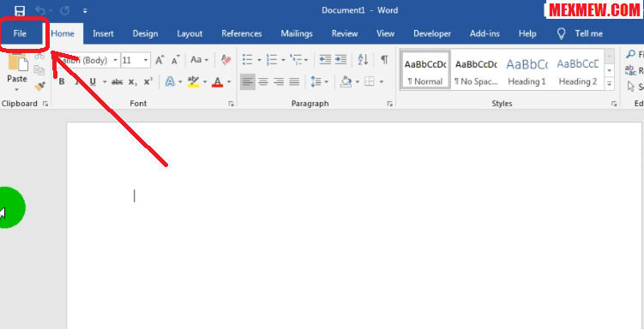Apply the Normal style
The width and height of the screenshot is (644, 329).
425,69
